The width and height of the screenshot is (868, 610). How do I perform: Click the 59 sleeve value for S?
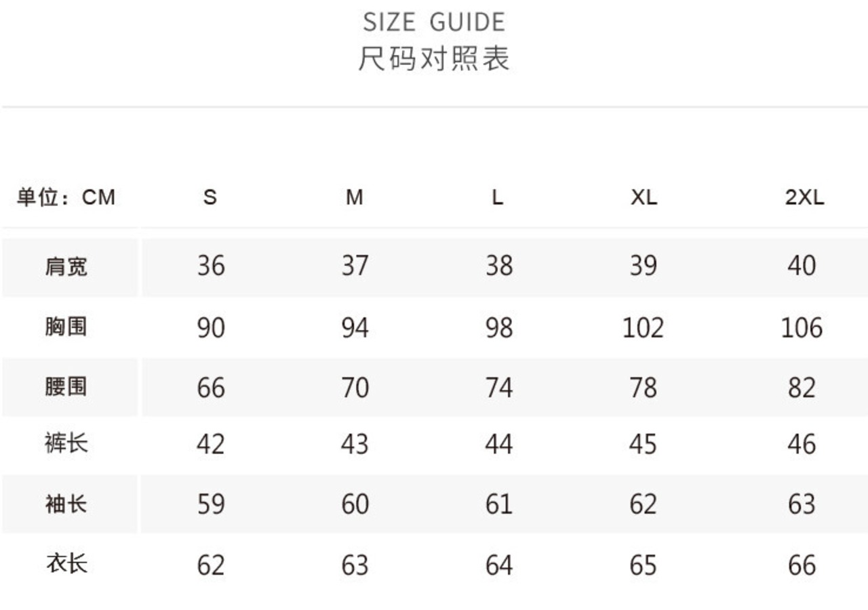(211, 504)
